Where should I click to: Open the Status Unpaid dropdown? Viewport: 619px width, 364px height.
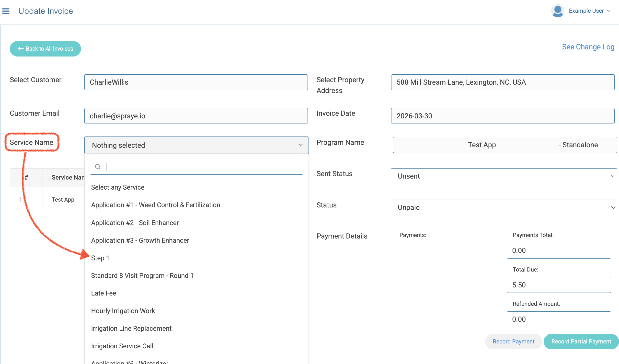pos(504,207)
